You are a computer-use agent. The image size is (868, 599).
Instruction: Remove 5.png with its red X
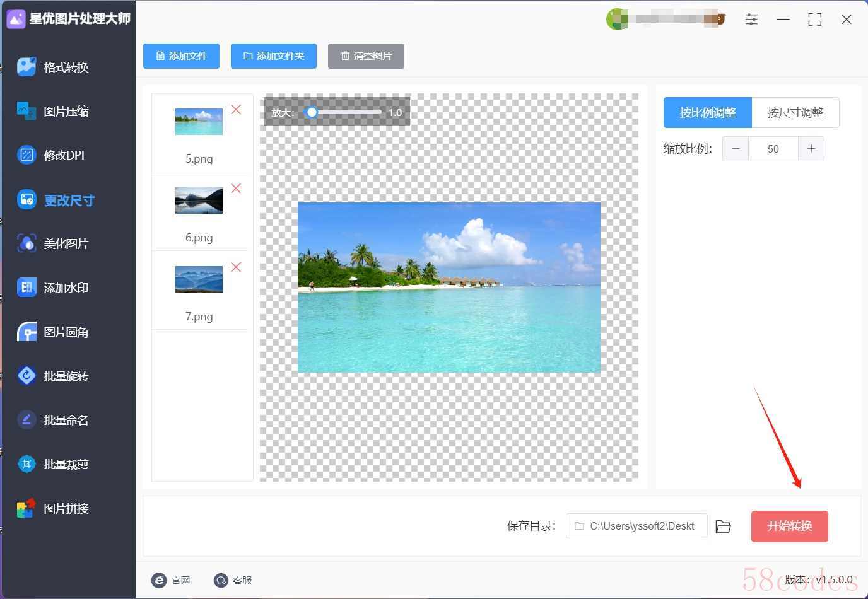[x=236, y=109]
